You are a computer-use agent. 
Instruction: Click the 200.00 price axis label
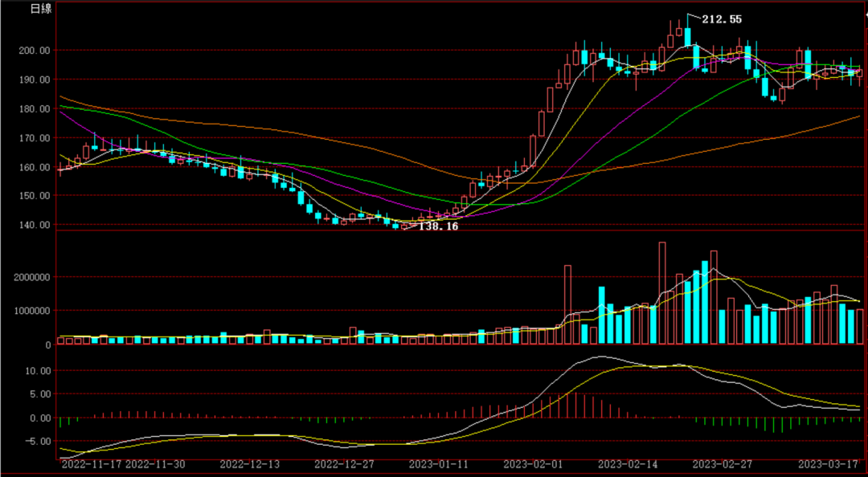pos(34,51)
